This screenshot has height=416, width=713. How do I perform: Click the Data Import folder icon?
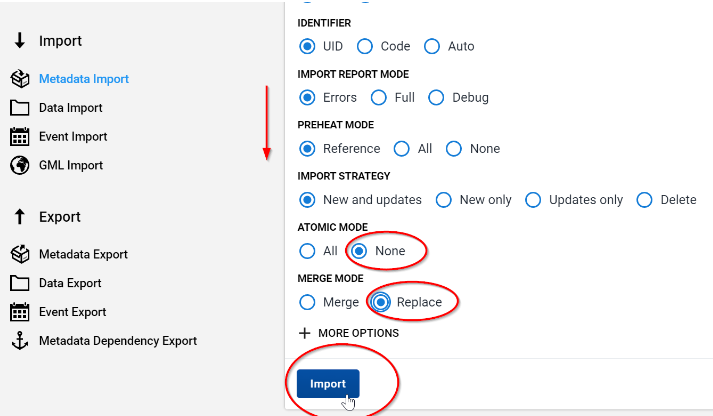click(x=20, y=108)
